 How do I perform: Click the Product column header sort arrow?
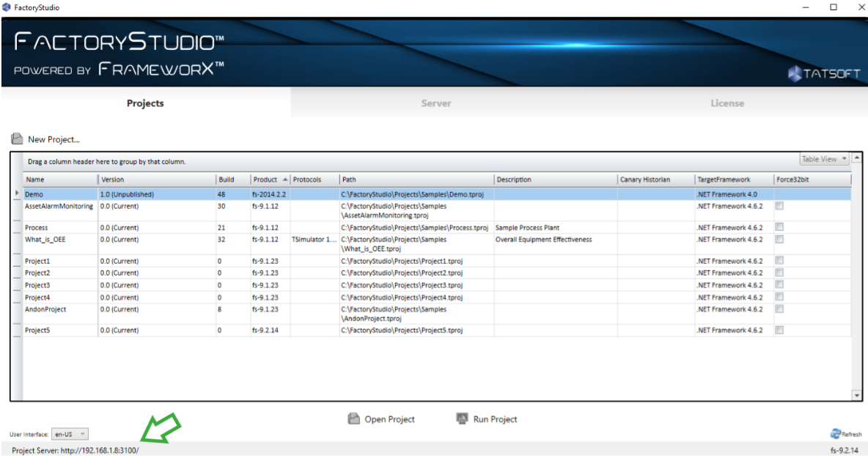pos(285,180)
